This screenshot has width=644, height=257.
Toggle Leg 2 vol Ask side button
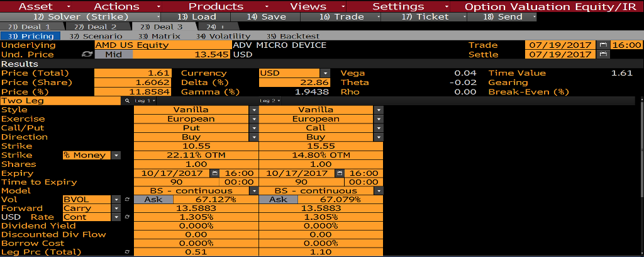pyautogui.click(x=279, y=200)
